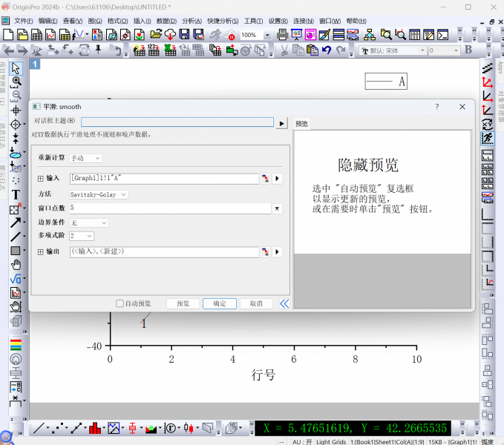Click the 确定 button

220,303
